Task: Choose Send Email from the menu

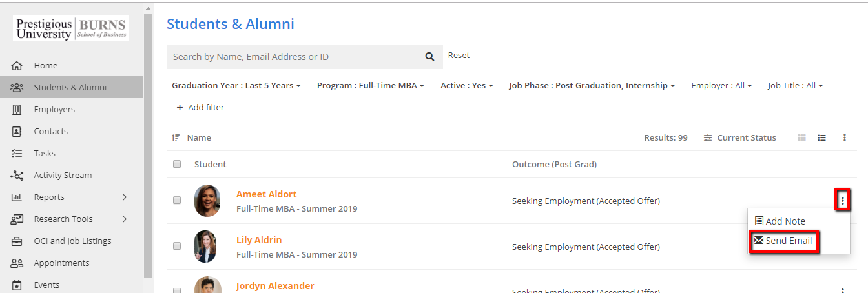Action: click(783, 241)
